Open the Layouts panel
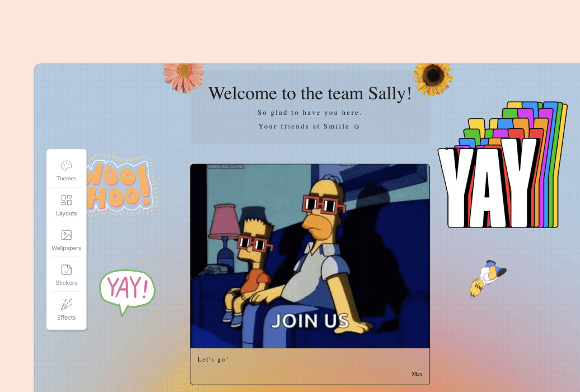Viewport: 580px width, 392px height. pos(66,206)
